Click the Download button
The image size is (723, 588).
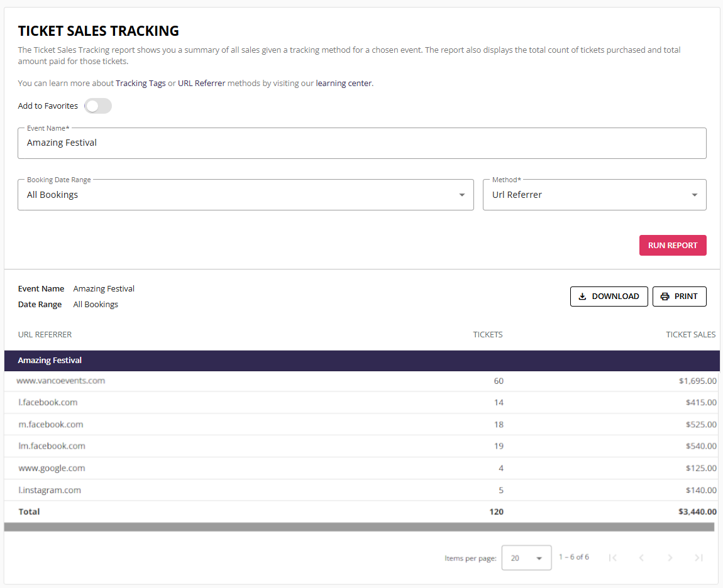coord(609,297)
